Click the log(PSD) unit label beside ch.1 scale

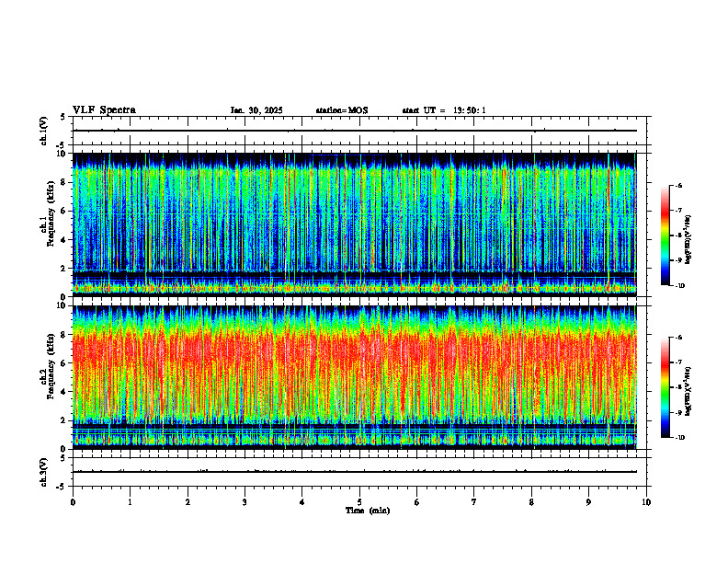pos(688,240)
